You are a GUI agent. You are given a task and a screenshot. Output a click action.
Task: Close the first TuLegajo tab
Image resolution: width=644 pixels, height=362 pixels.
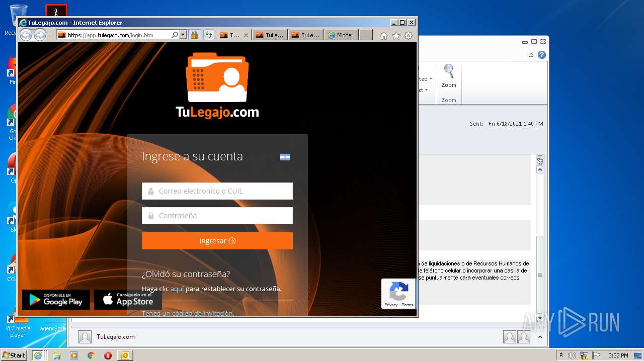pos(246,35)
